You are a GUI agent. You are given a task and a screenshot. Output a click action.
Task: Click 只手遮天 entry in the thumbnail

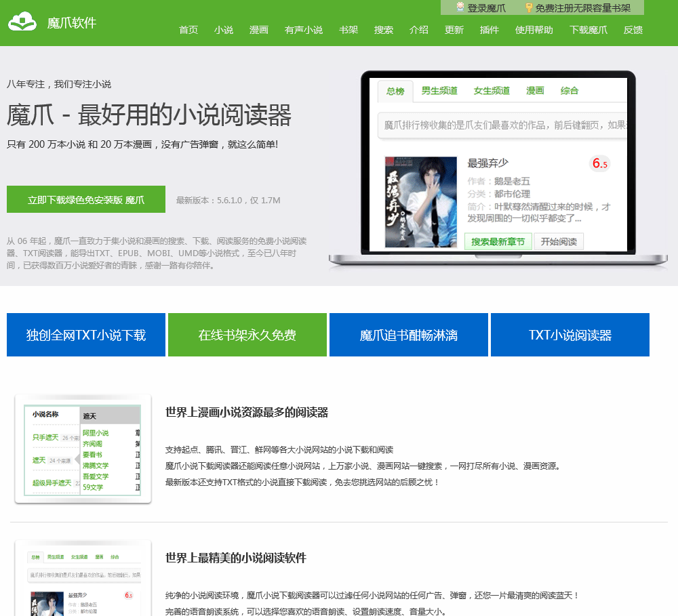(x=45, y=438)
